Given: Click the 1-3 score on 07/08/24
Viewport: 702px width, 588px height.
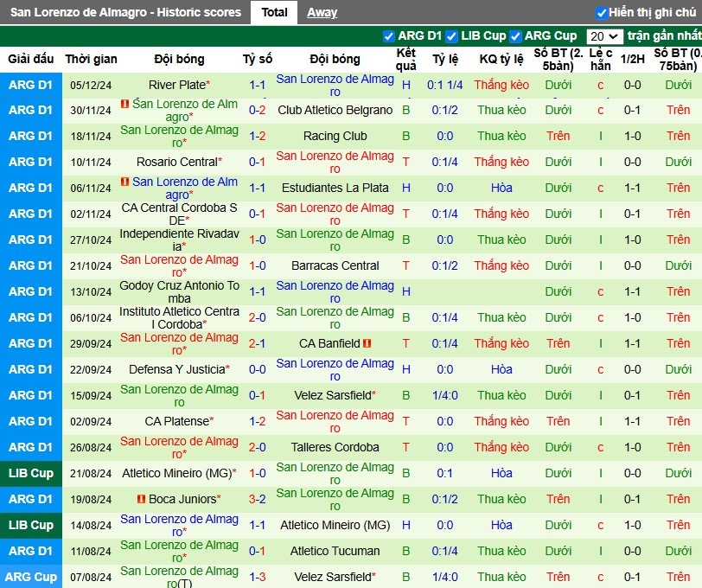Looking at the screenshot, I should coord(257,577).
